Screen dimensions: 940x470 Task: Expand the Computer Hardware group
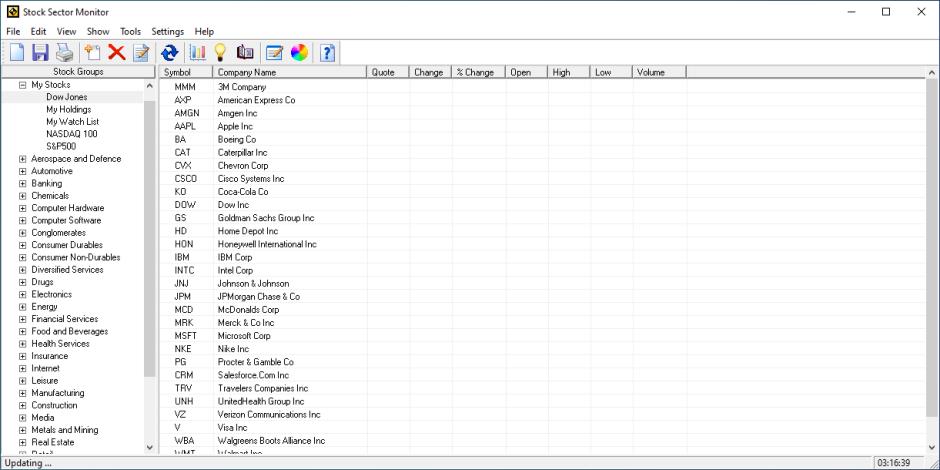(x=23, y=208)
